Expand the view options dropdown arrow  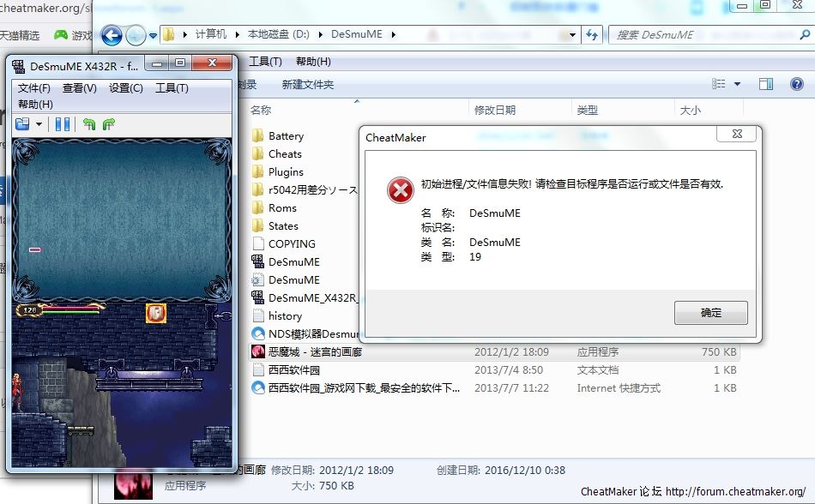click(x=737, y=84)
